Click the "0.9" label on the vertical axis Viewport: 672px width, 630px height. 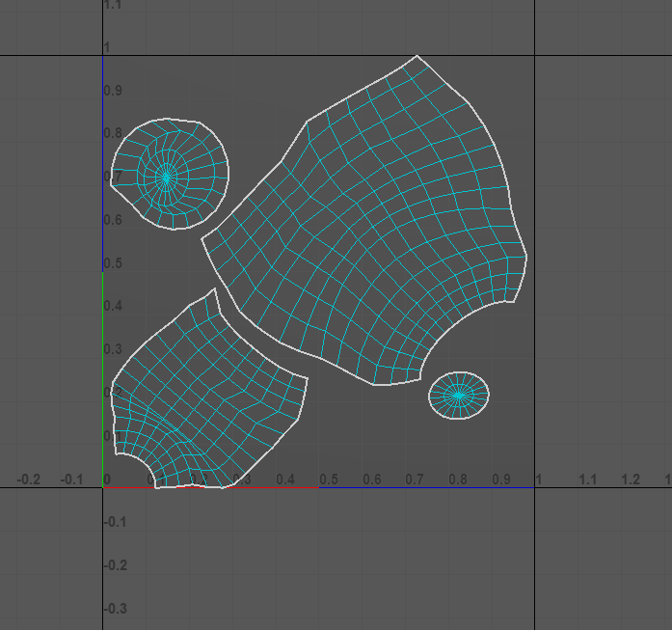[x=114, y=91]
